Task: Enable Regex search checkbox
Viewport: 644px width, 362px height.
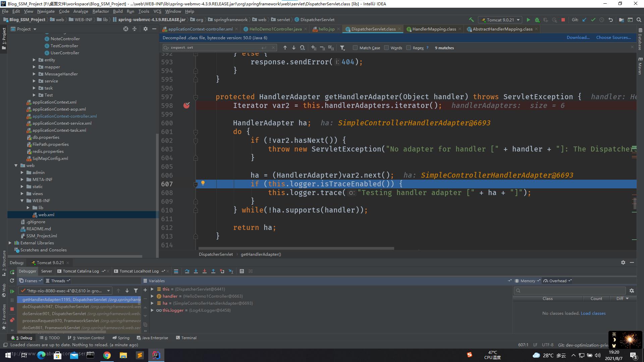Action: pyautogui.click(x=409, y=48)
